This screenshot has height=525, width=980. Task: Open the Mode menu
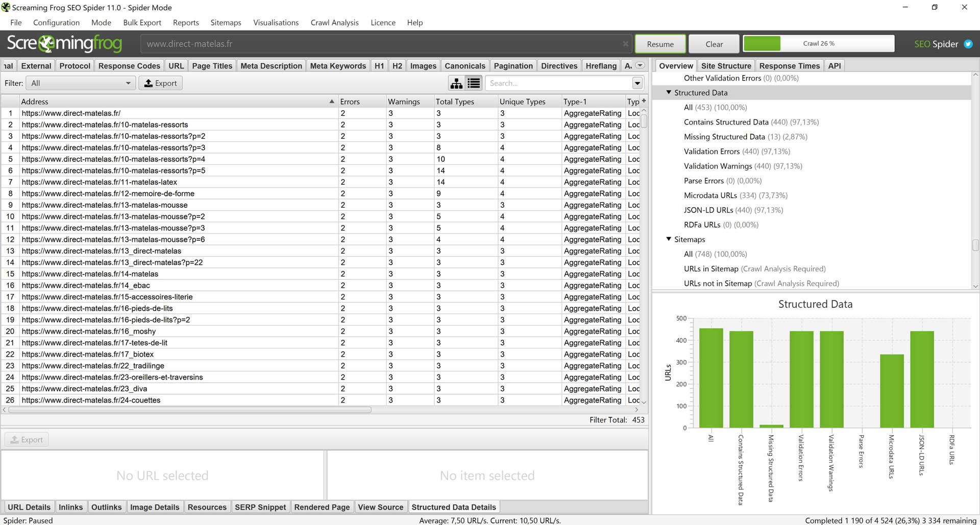pos(101,22)
